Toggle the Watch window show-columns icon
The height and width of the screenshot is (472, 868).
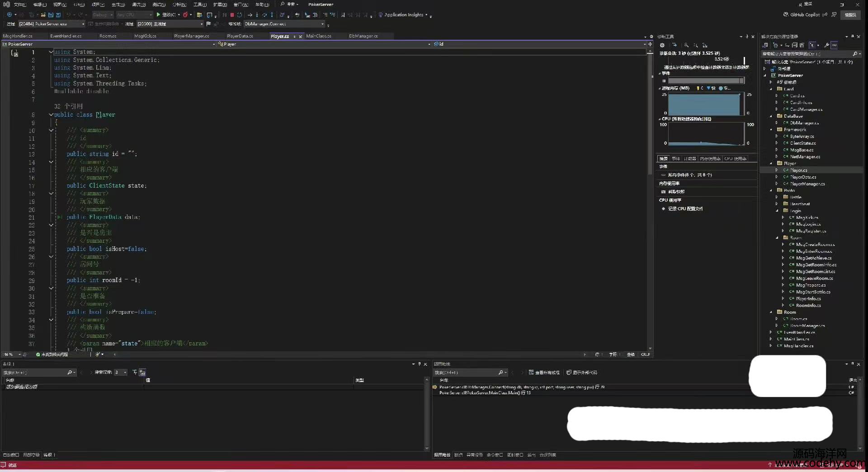point(142,372)
